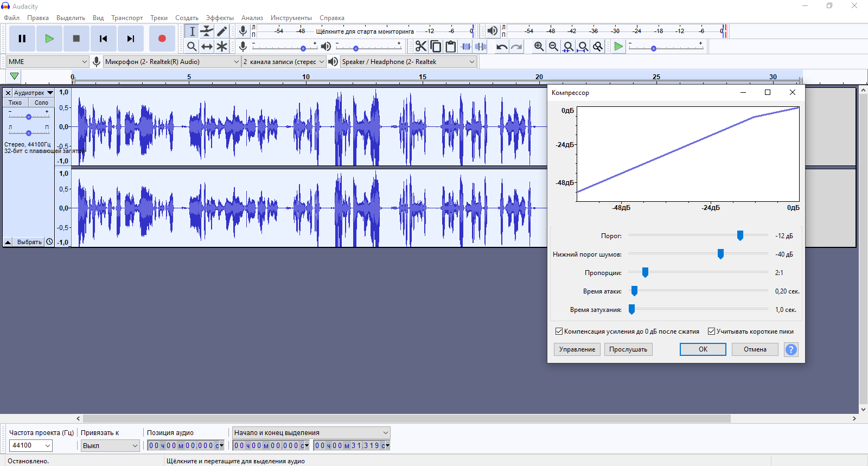Open the Микрофон recording device dropdown
This screenshot has width=868, height=466.
pyautogui.click(x=172, y=62)
